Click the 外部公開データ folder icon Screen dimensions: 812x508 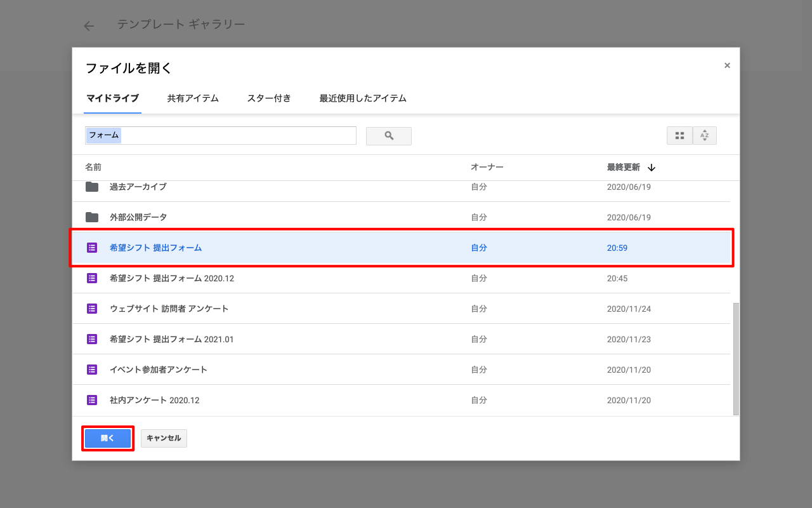[x=92, y=217]
